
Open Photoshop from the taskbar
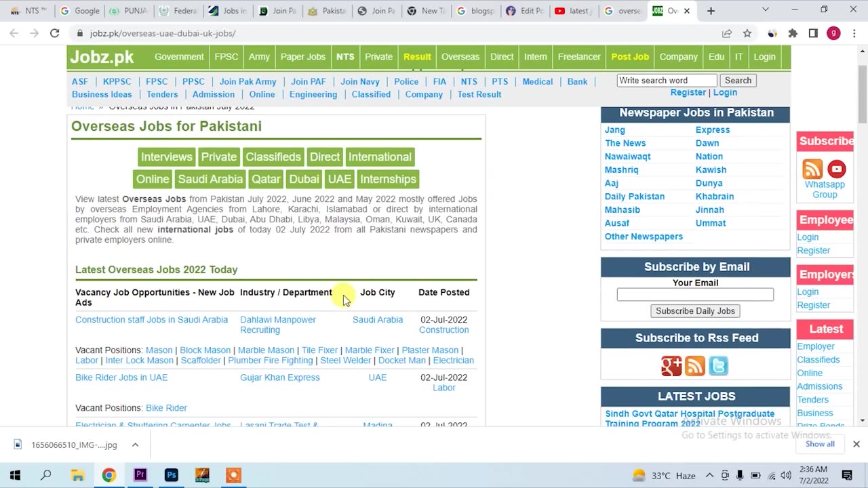point(172,475)
